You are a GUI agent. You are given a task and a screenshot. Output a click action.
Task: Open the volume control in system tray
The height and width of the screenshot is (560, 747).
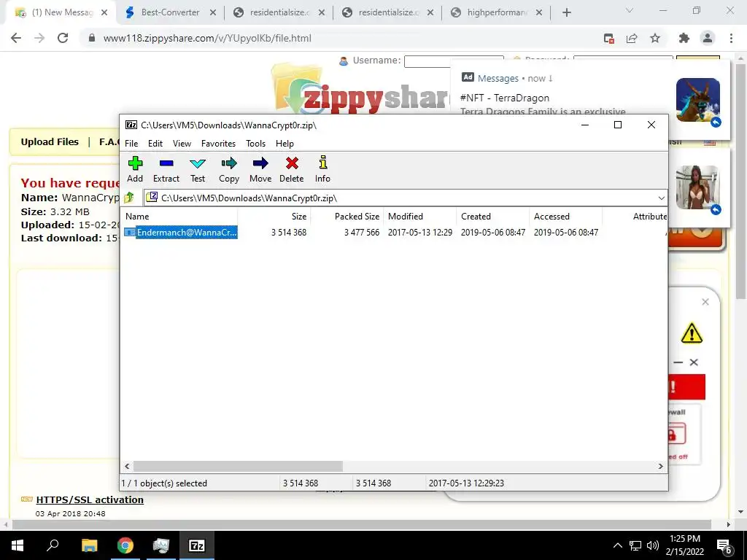(653, 545)
